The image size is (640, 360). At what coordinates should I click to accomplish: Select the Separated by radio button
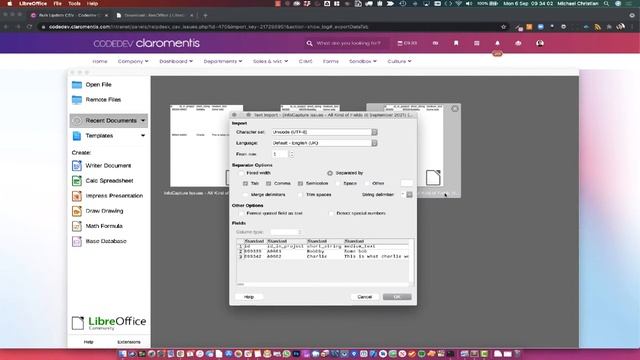(330, 173)
